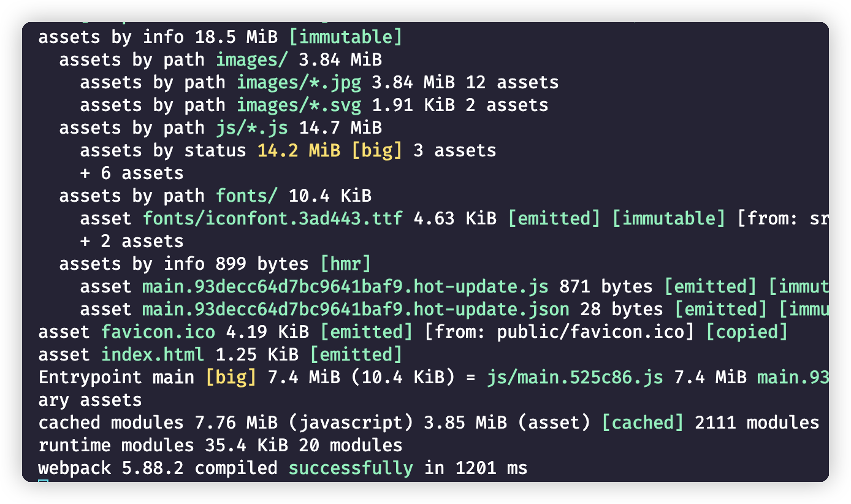Image resolution: width=851 pixels, height=504 pixels.
Task: Click the index.html asset name
Action: click(x=153, y=354)
